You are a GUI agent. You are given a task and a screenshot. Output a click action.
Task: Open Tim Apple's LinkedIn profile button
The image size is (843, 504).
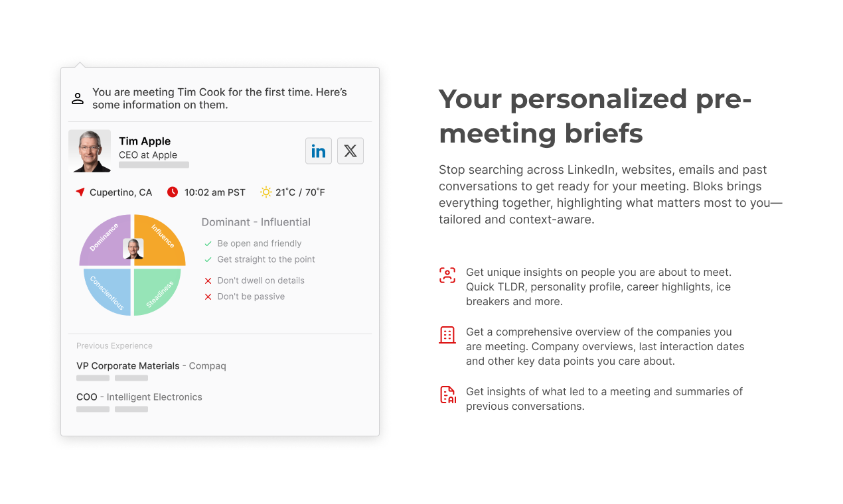(319, 151)
